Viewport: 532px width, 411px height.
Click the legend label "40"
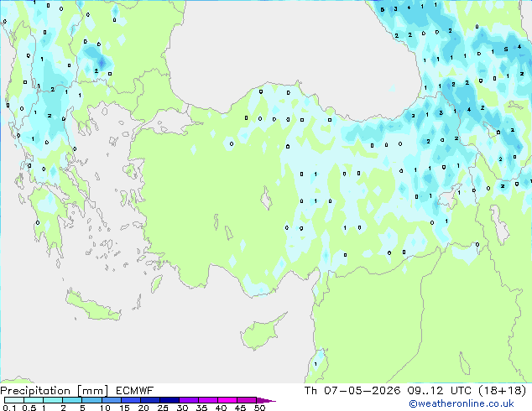point(221,408)
